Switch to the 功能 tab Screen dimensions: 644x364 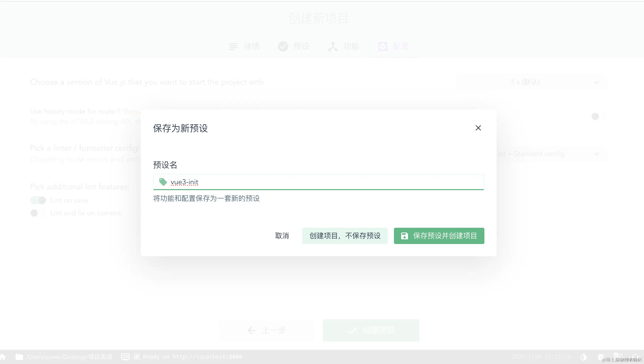pos(344,46)
